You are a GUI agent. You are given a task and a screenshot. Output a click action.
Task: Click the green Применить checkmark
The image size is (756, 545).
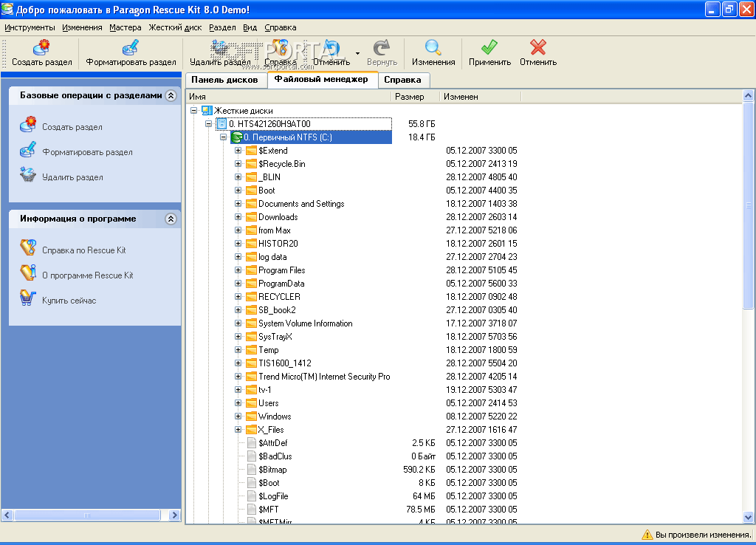(x=489, y=48)
